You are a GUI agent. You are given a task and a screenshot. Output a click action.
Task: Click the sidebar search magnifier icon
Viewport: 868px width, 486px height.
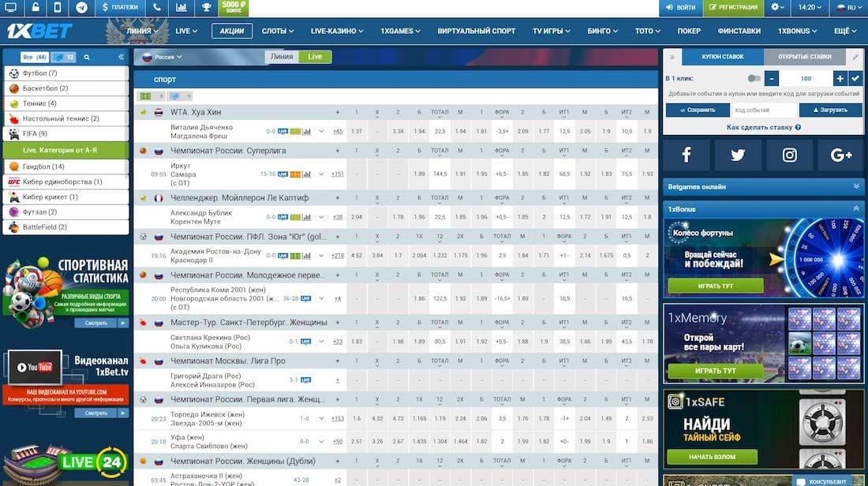pos(86,57)
